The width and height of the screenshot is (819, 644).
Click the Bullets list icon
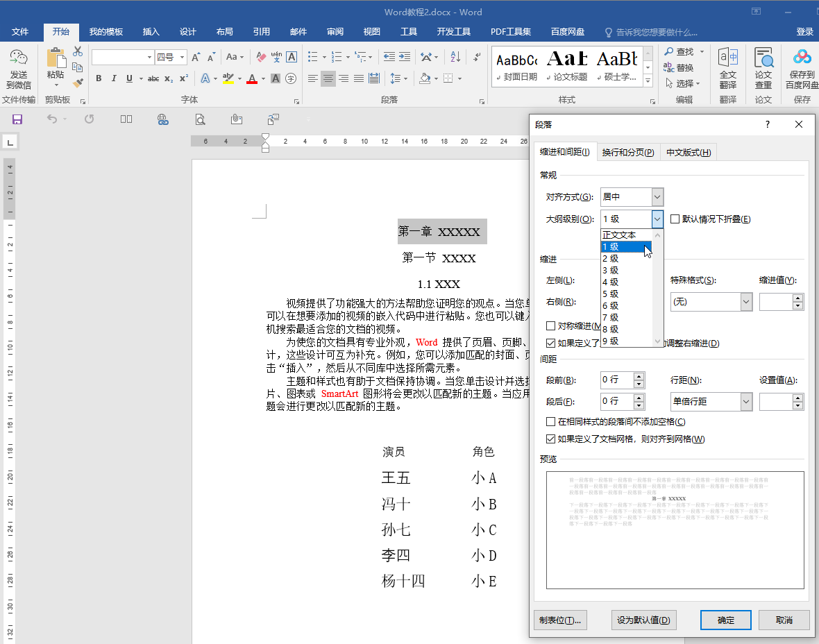point(313,56)
